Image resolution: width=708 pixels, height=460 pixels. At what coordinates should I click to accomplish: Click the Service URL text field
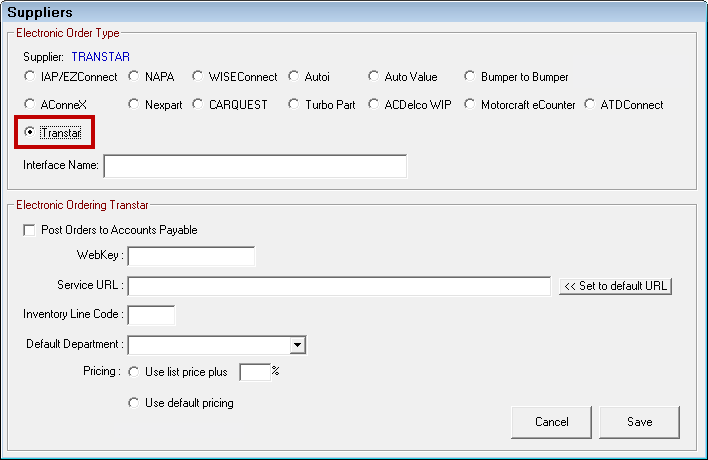(339, 287)
